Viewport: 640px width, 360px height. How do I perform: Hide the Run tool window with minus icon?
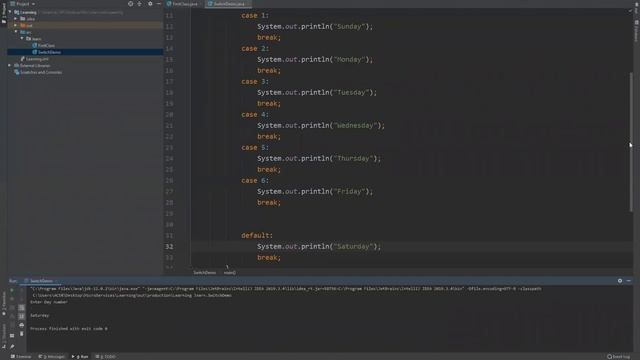tap(629, 281)
